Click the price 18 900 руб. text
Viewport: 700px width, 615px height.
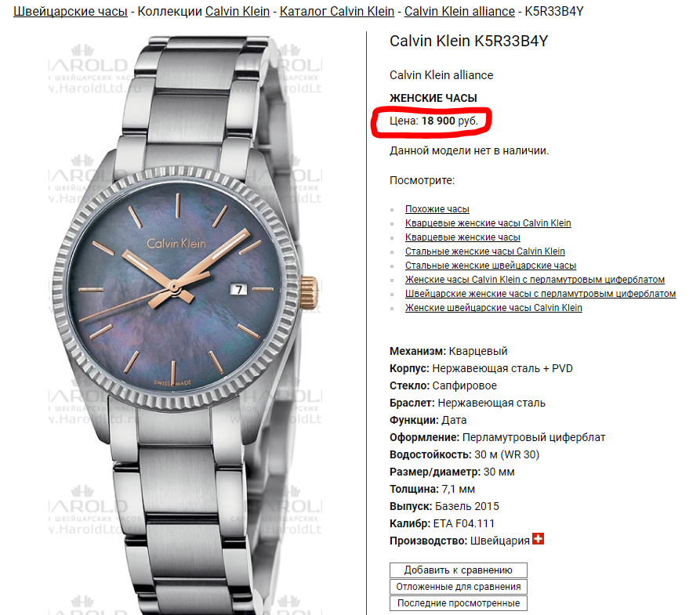pos(449,121)
